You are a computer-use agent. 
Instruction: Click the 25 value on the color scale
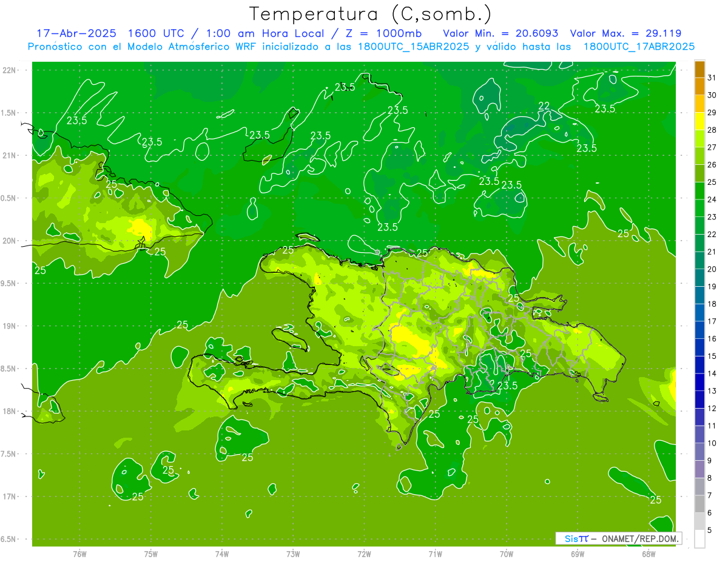[x=712, y=182]
